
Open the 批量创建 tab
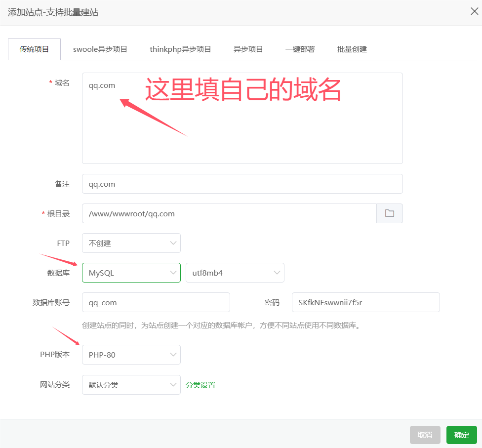pyautogui.click(x=352, y=49)
